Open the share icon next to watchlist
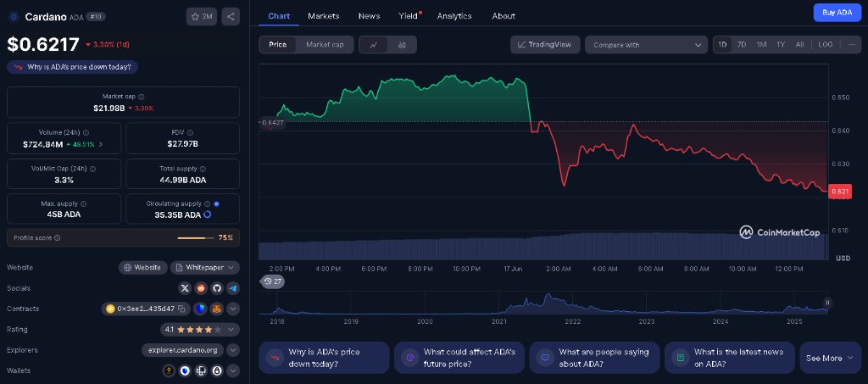 pos(231,17)
